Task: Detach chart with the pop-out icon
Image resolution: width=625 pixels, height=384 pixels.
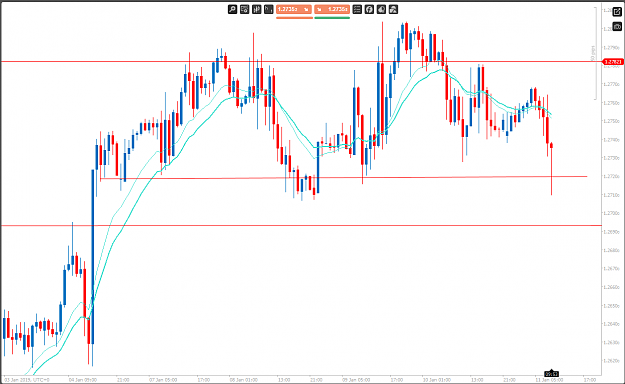Action: pos(617,12)
